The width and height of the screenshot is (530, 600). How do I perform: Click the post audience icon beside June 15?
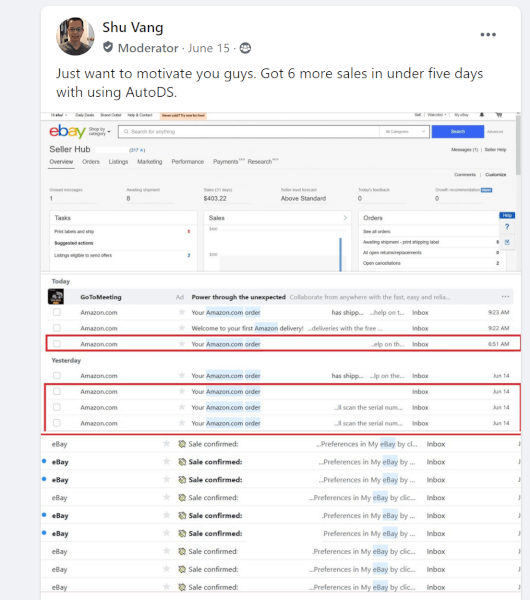(245, 48)
